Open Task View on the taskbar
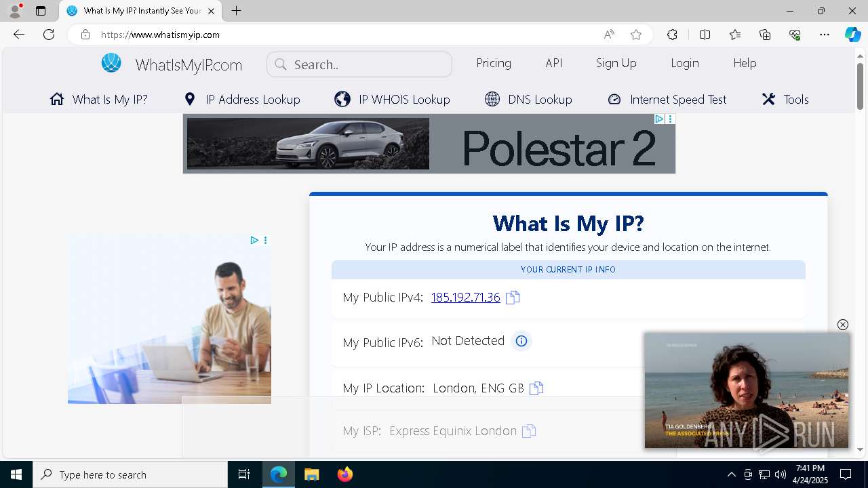 pyautogui.click(x=244, y=474)
